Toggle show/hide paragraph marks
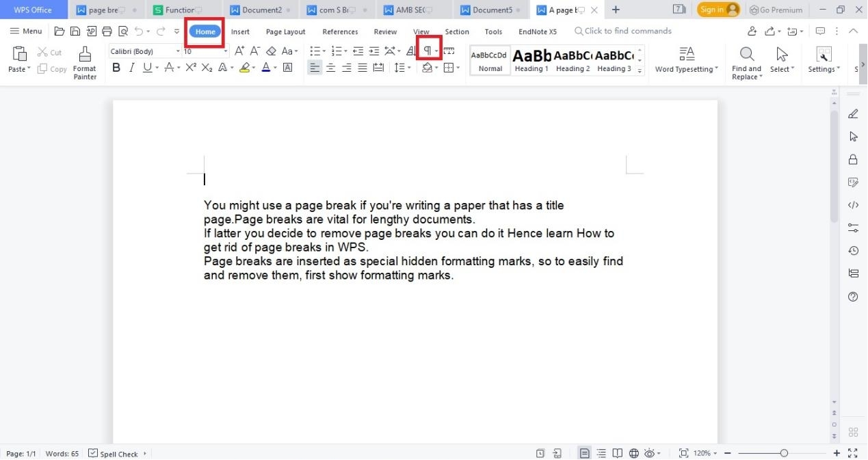 427,51
